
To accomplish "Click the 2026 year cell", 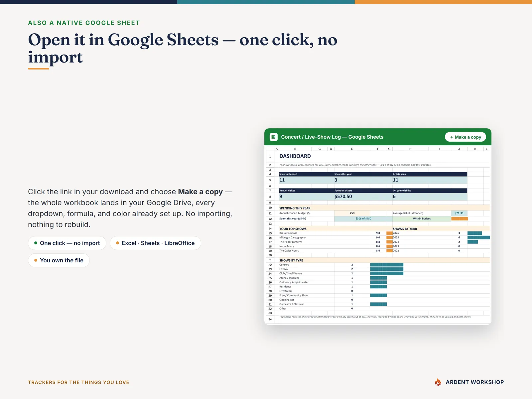I will (422, 233).
